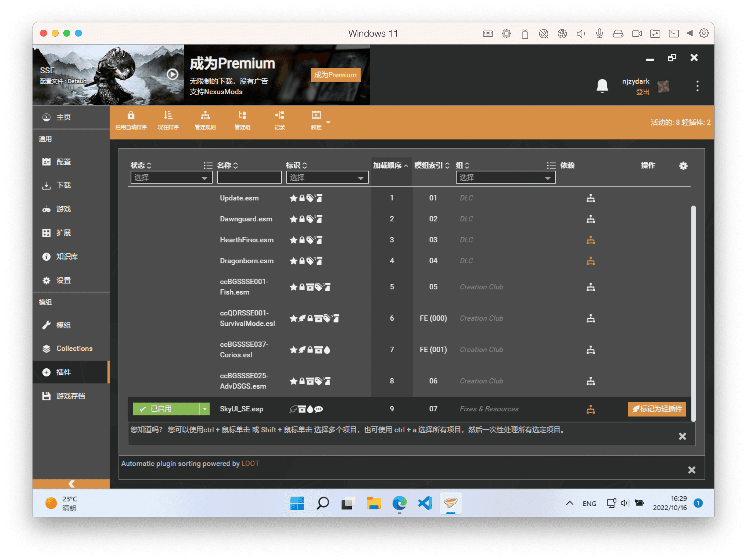
Task: Open Microsoft Edge from the taskbar
Action: tap(399, 503)
